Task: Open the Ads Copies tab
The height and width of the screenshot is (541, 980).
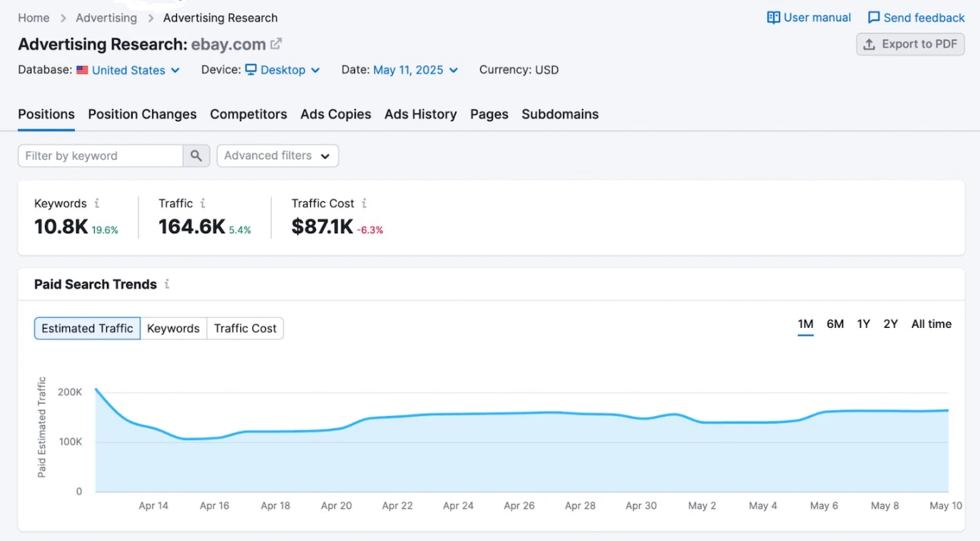Action: pos(336,114)
